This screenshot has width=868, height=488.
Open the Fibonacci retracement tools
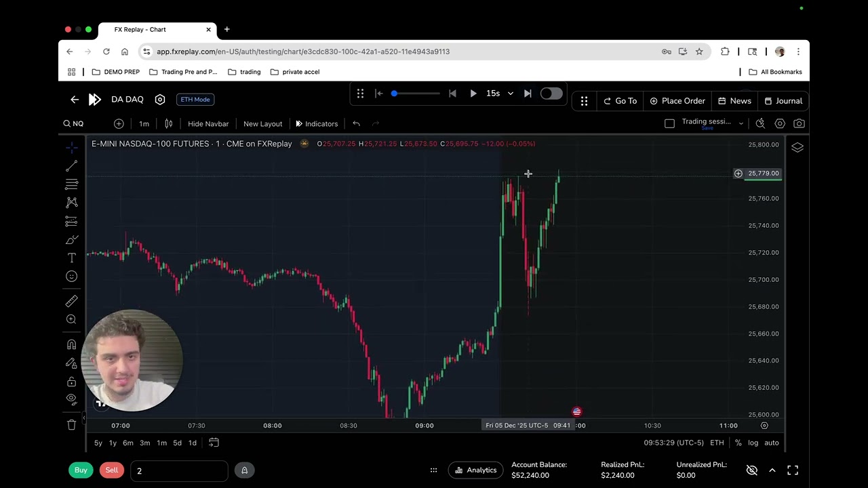click(x=71, y=184)
